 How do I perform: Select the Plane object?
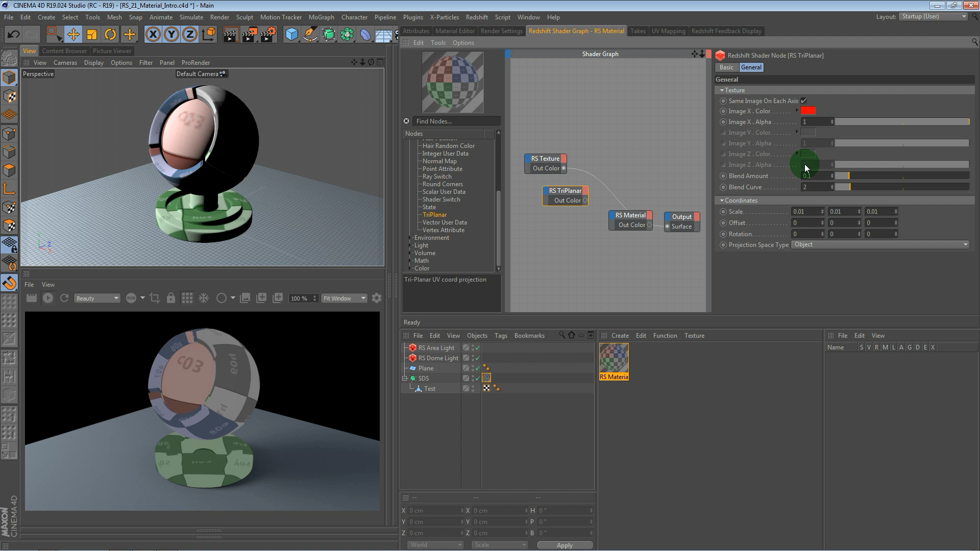pos(426,368)
